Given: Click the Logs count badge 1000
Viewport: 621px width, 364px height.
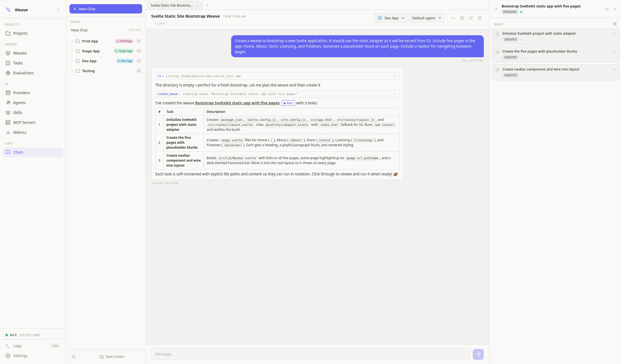Looking at the screenshot, I should coord(55,346).
